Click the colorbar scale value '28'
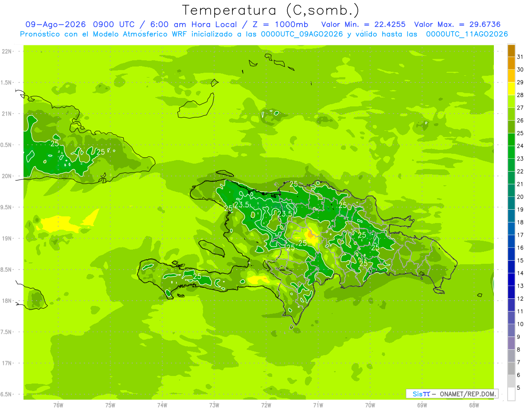 (x=520, y=95)
